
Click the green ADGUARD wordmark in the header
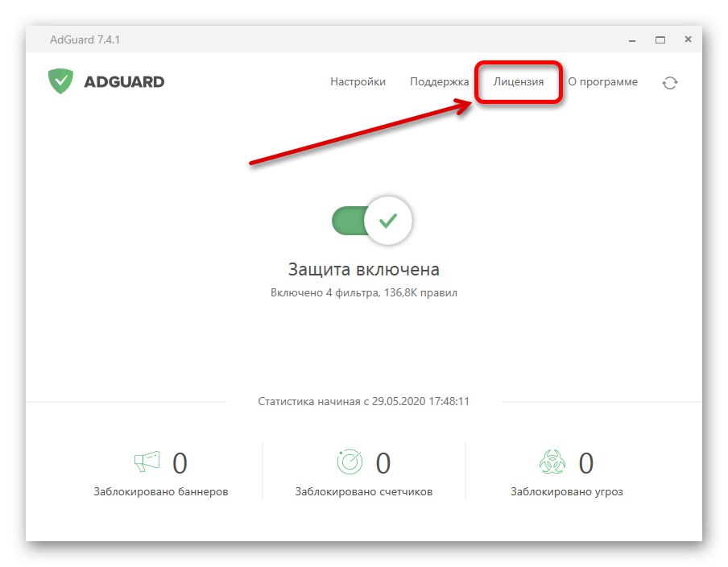click(x=122, y=81)
